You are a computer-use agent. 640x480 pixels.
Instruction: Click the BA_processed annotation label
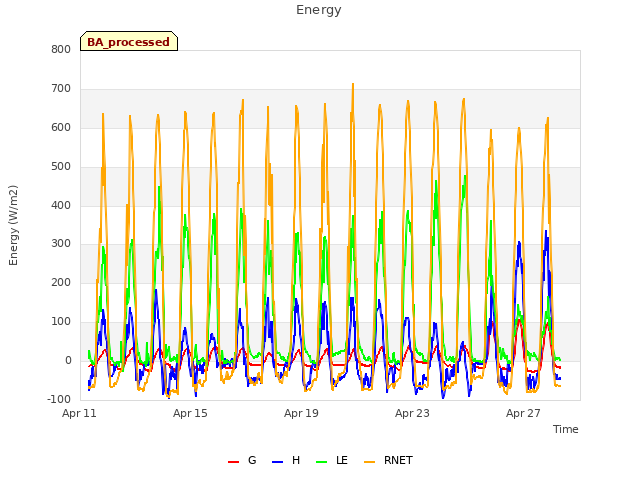(129, 41)
